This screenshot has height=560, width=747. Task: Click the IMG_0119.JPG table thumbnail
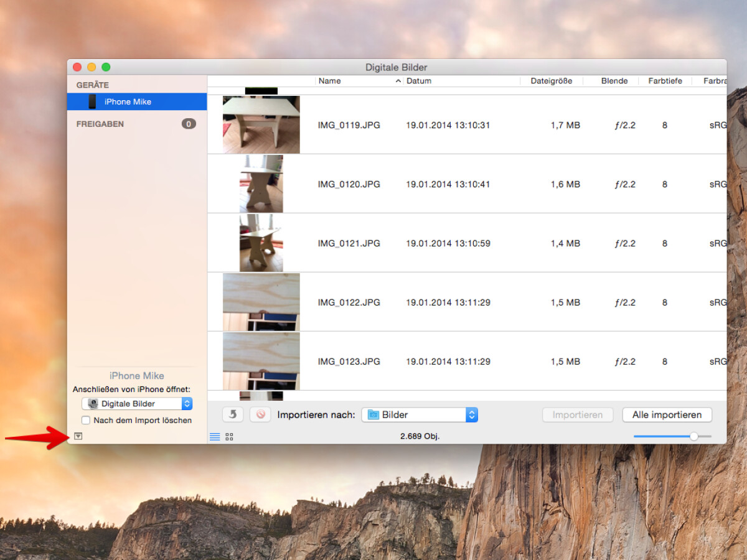(x=261, y=124)
